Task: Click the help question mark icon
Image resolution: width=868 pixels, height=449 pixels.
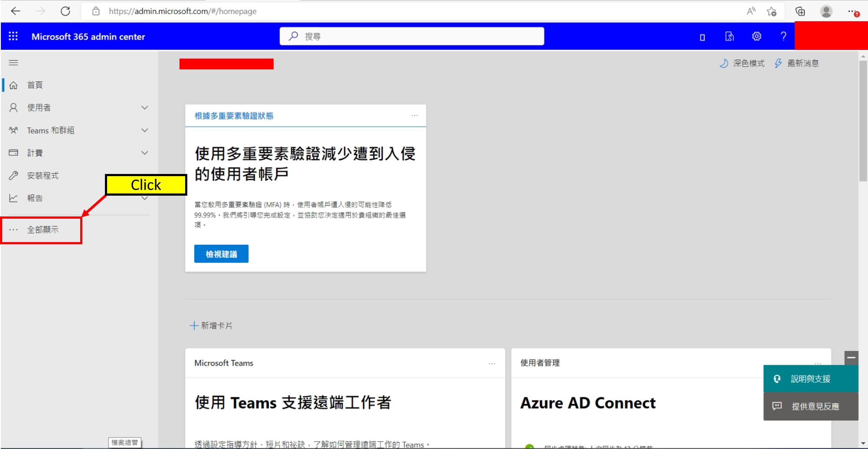Action: (x=783, y=36)
